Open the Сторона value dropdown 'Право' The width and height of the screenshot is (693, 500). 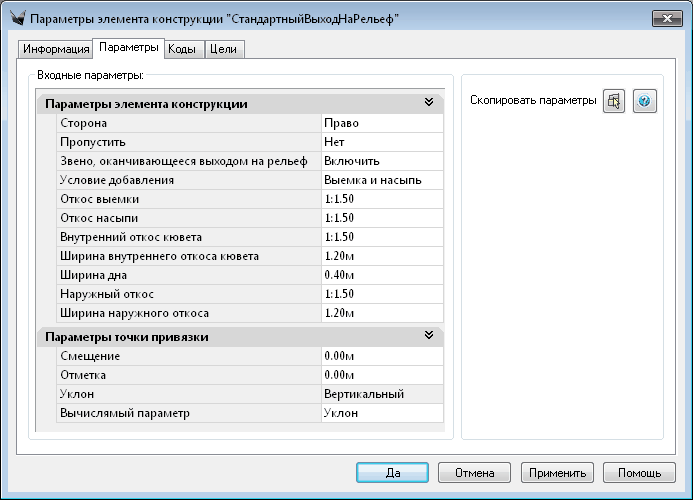381,123
